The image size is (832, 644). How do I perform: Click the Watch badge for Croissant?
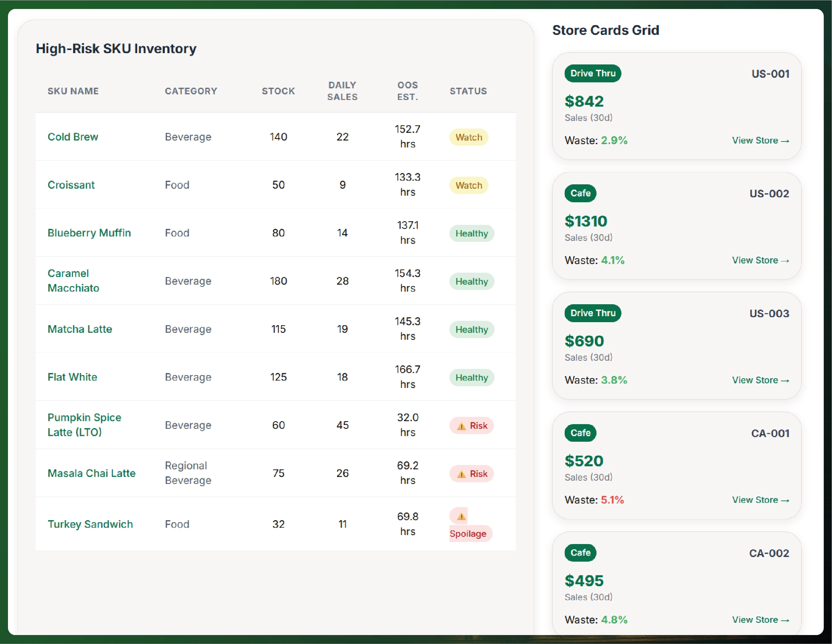pos(468,185)
